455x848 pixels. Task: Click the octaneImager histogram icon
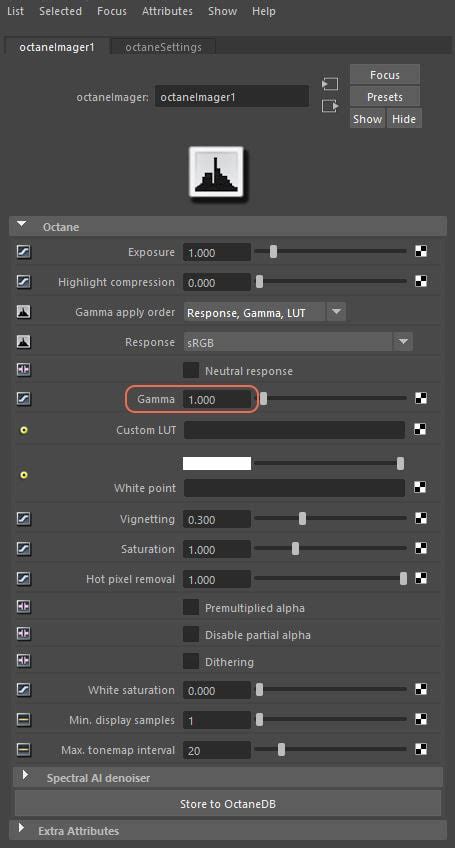(216, 174)
